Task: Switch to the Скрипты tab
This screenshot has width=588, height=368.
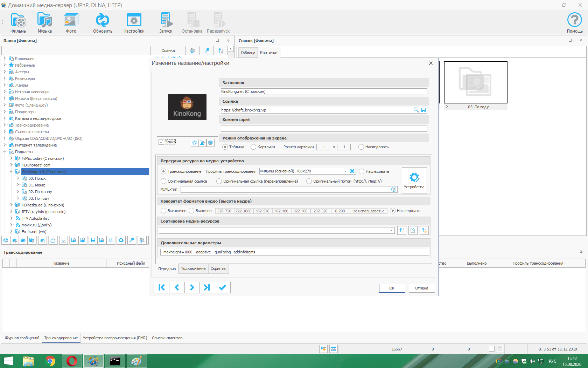Action: click(x=218, y=269)
